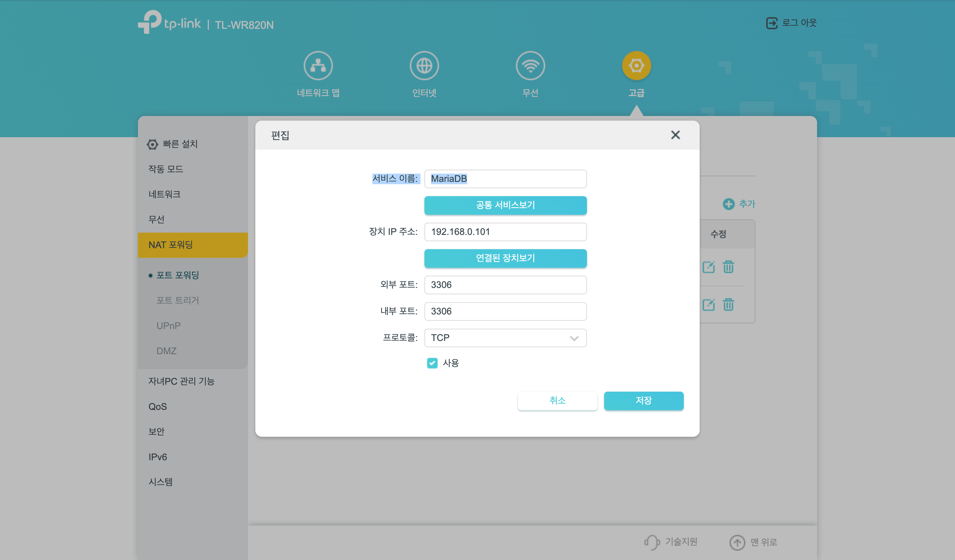
Task: Click the plus icon to add entry
Action: pyautogui.click(x=728, y=204)
